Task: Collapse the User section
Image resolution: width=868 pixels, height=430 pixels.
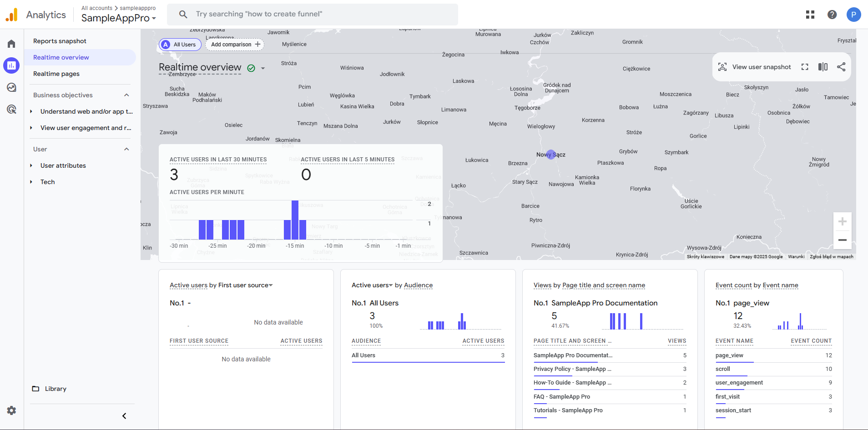Action: click(x=126, y=149)
